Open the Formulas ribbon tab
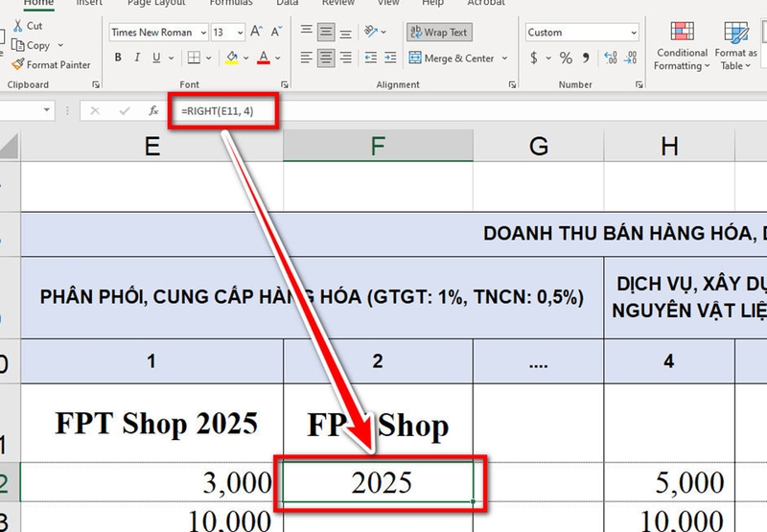Viewport: 767px width, 532px height. [x=231, y=3]
